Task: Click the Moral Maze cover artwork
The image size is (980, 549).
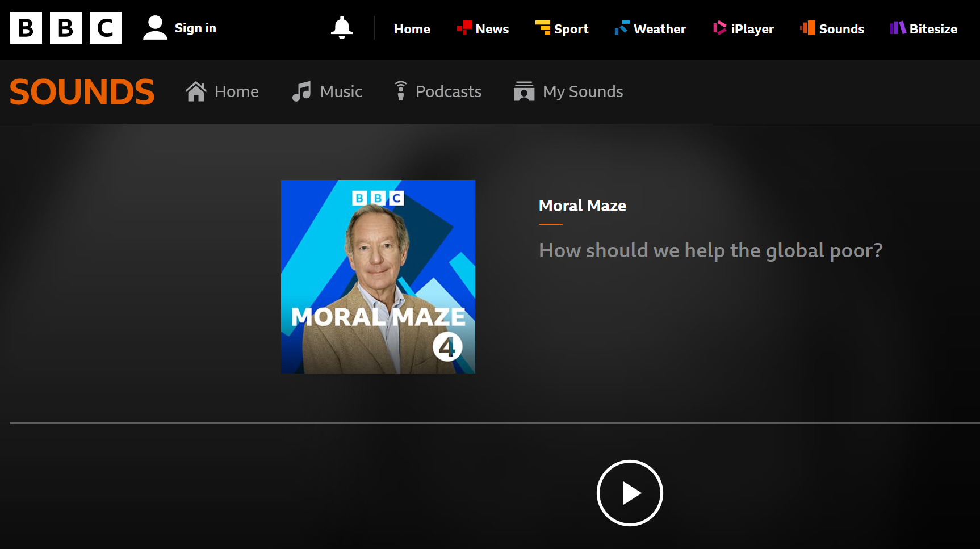Action: click(378, 276)
